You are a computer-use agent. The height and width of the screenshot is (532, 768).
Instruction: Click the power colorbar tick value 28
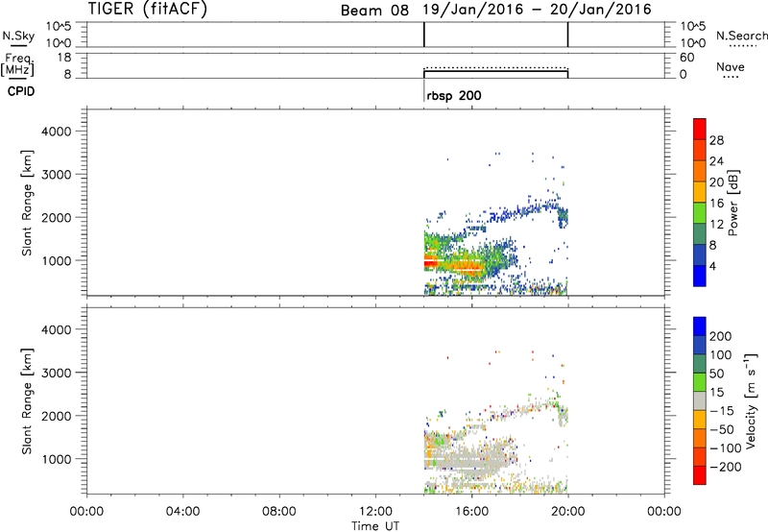click(x=716, y=140)
